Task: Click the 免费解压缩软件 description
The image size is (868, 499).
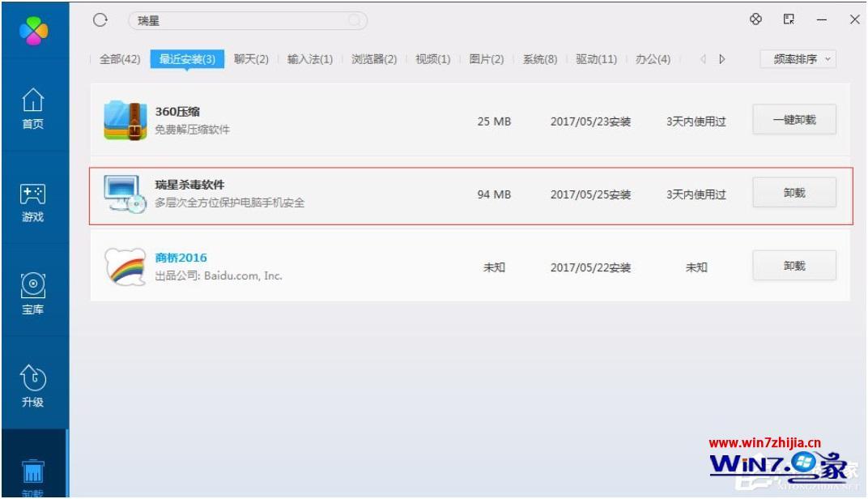Action: (192, 130)
